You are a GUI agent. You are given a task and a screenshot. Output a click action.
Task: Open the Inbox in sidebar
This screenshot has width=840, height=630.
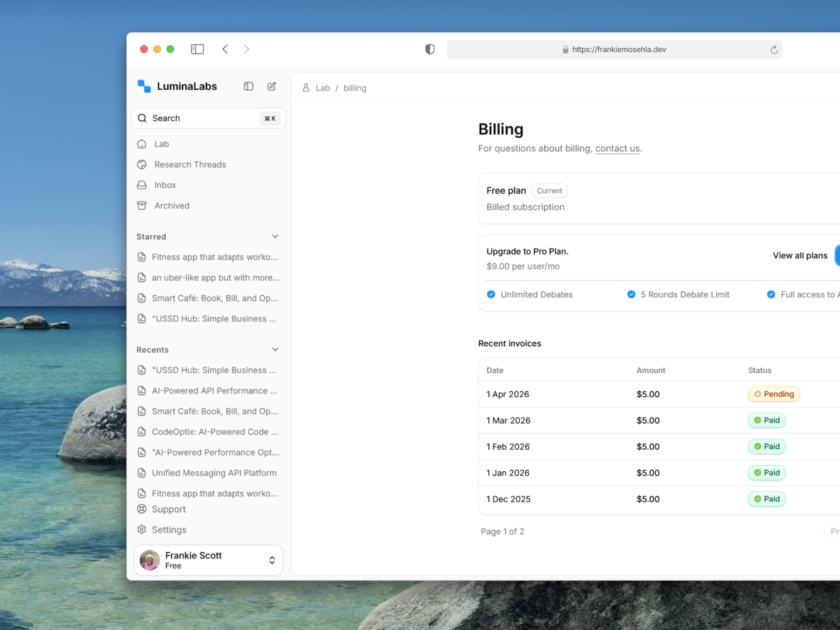208,185
